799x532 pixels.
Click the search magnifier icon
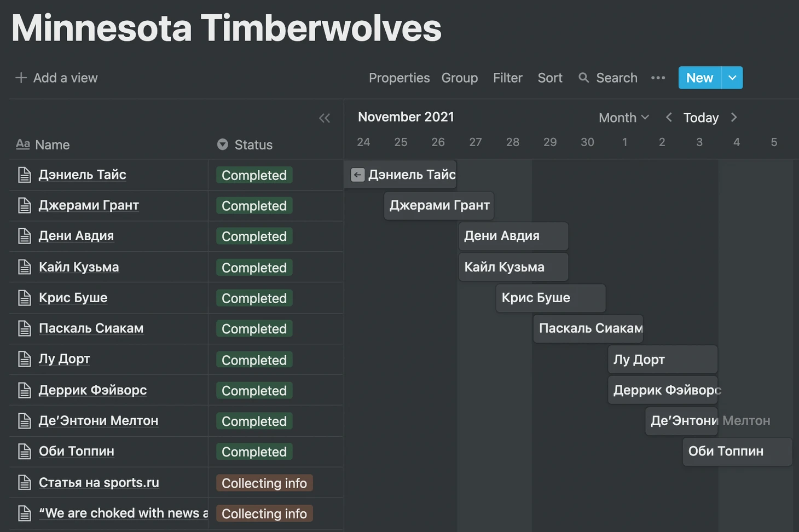pyautogui.click(x=584, y=78)
